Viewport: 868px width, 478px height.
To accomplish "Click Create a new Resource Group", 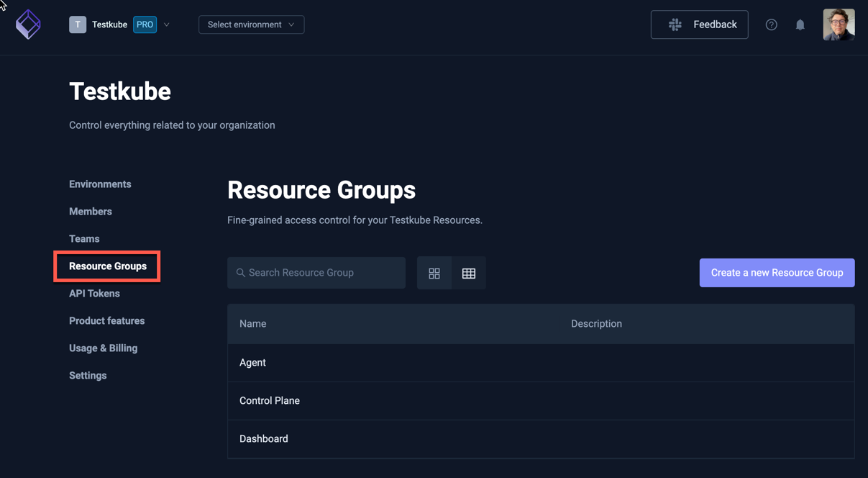I will 777,273.
